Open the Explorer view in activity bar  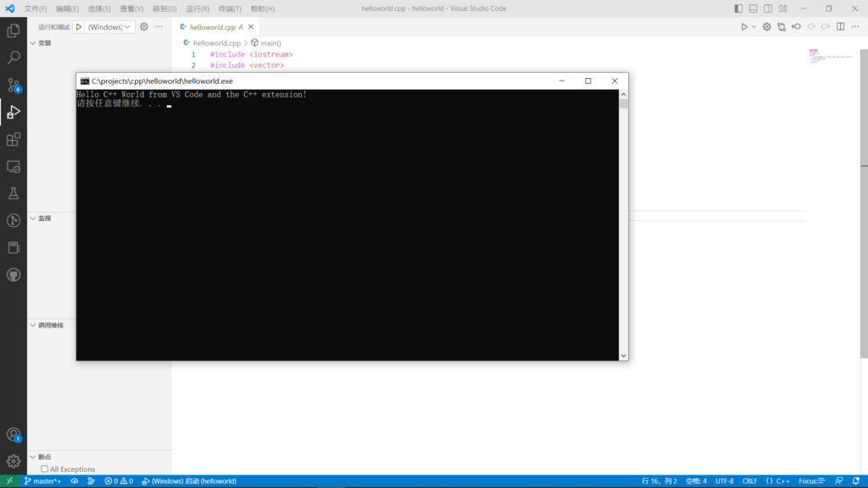pos(14,31)
